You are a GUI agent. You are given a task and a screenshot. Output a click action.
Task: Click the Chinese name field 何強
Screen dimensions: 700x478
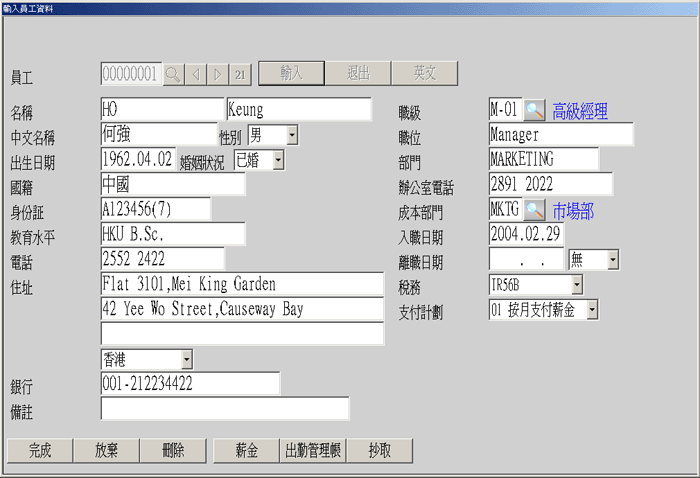[159, 134]
